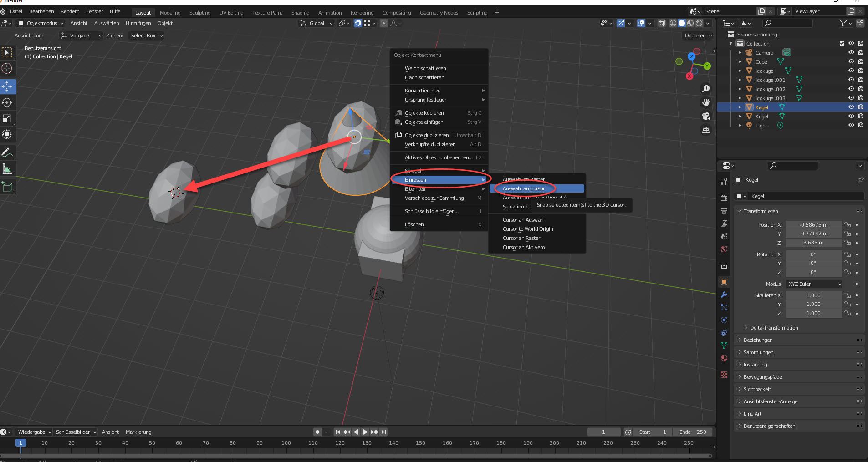Image resolution: width=868 pixels, height=462 pixels.
Task: Activate the Measure tool
Action: tap(7, 169)
